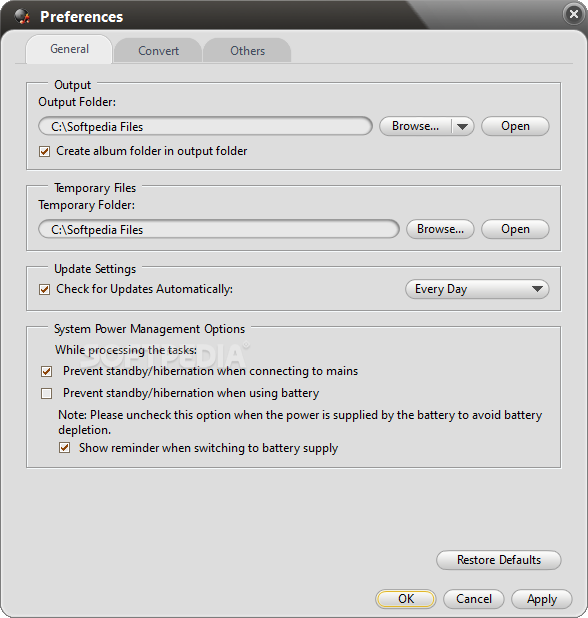This screenshot has height=618, width=588.
Task: Click the 'While processing the tasks:' label
Action: [x=126, y=350]
